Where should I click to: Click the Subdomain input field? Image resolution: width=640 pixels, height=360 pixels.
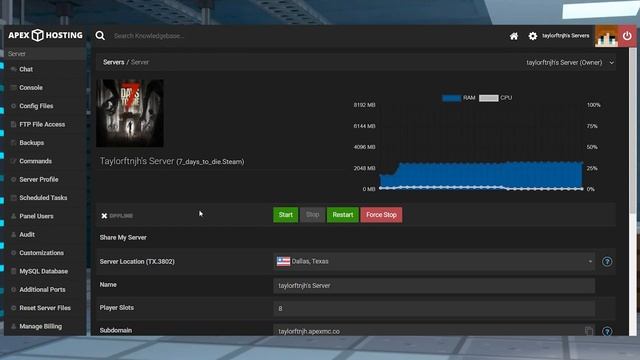point(434,331)
